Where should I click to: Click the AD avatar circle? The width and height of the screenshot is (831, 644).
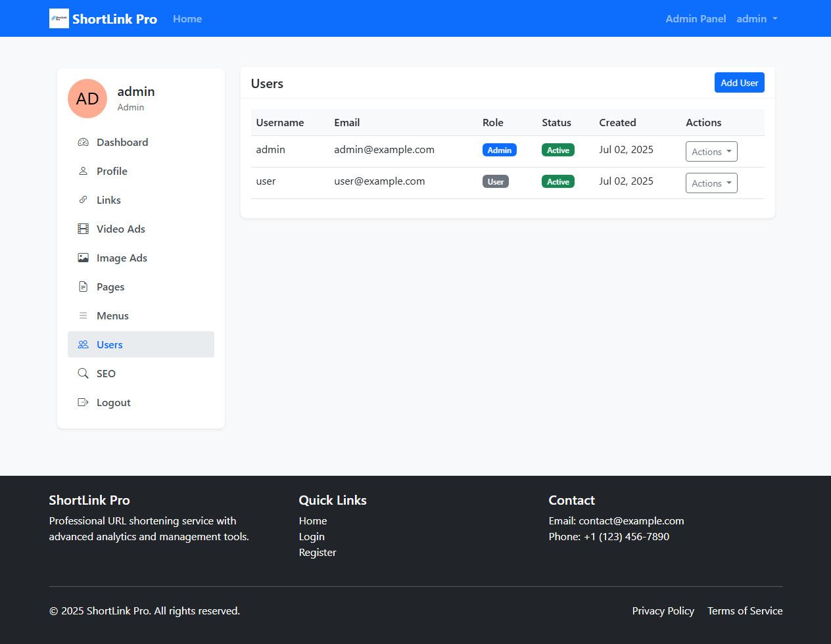[x=87, y=99]
